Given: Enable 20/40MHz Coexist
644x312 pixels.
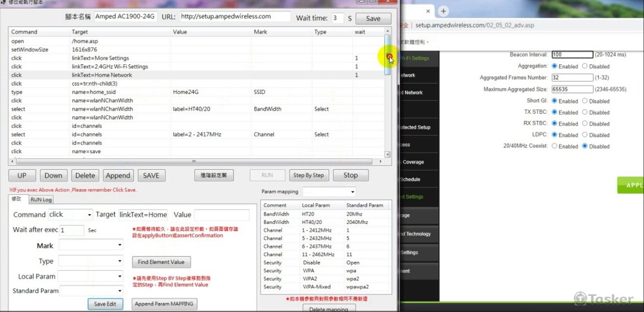Looking at the screenshot, I should [x=554, y=146].
